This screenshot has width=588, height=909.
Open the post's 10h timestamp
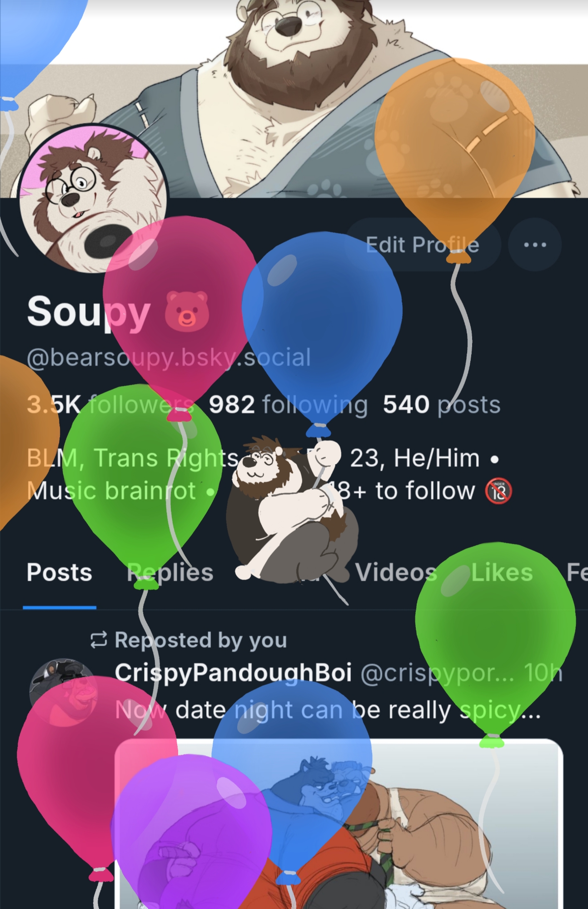pyautogui.click(x=543, y=673)
